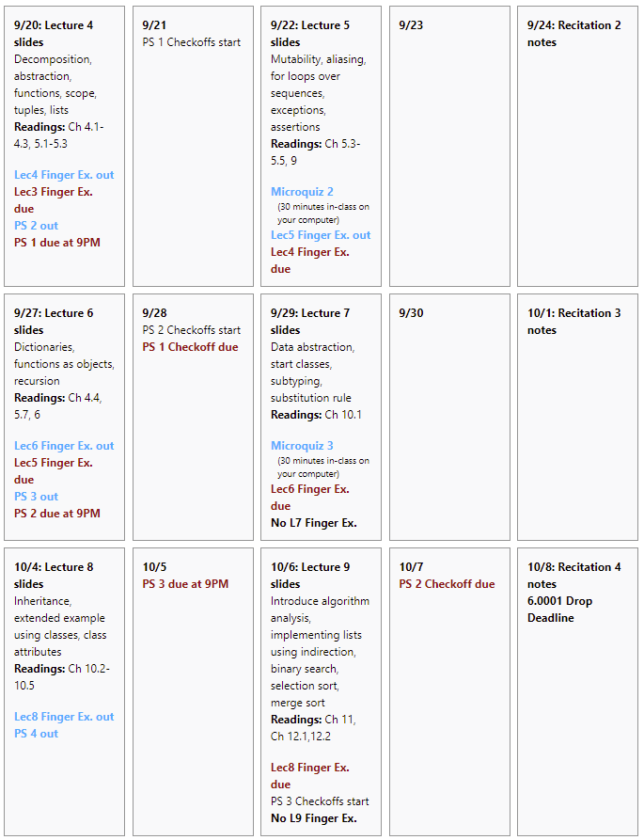This screenshot has height=840, width=644.
Task: Click 'Readings:' label in the 10/4 cell
Action: pyautogui.click(x=39, y=669)
